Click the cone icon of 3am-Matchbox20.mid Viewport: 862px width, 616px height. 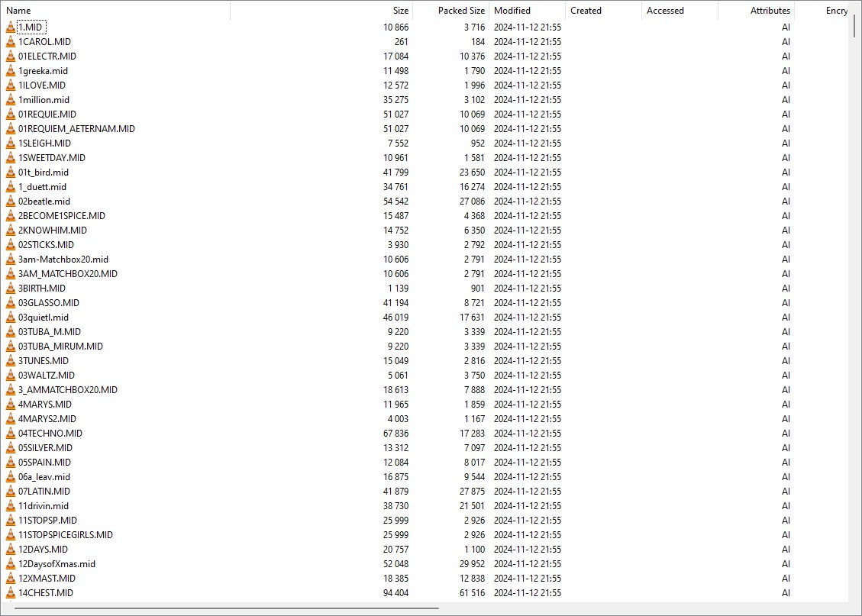11,260
